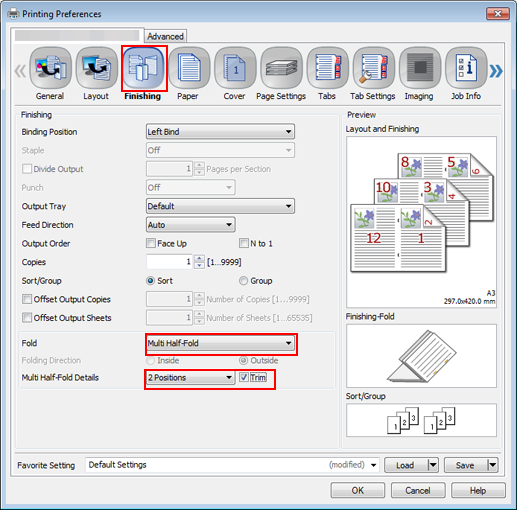
Task: Open the Imaging settings icon
Action: 420,68
